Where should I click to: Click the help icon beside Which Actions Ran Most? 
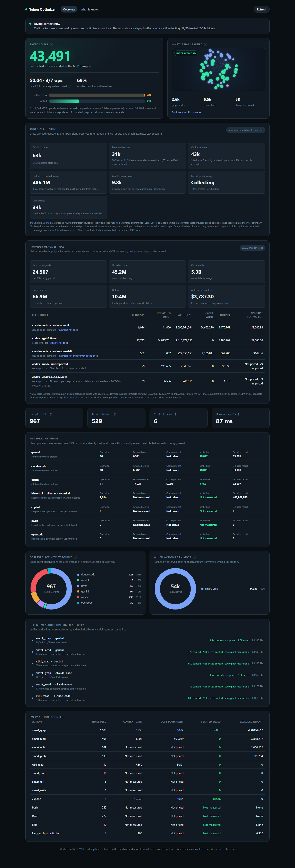click(194, 557)
